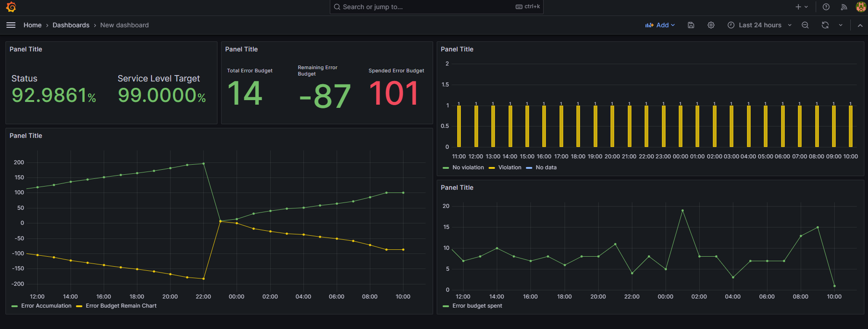Click the Spended Error Budget value 101
Viewport: 868px width, 329px height.
pyautogui.click(x=394, y=93)
